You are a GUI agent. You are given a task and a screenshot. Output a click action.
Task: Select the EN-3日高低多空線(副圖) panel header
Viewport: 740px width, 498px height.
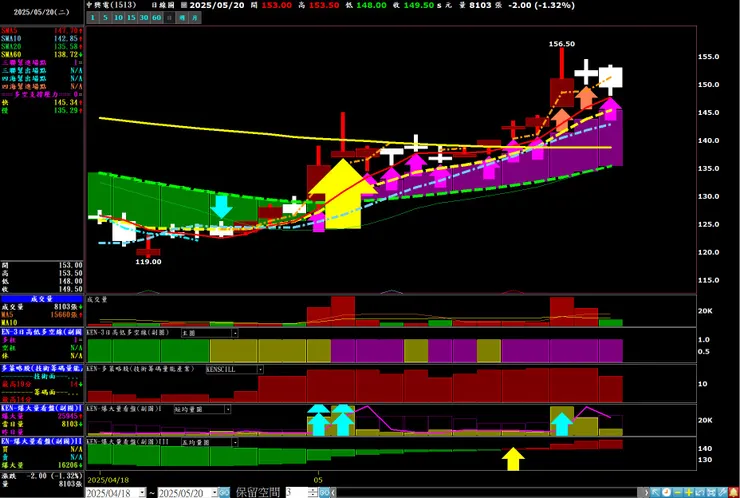click(42, 332)
